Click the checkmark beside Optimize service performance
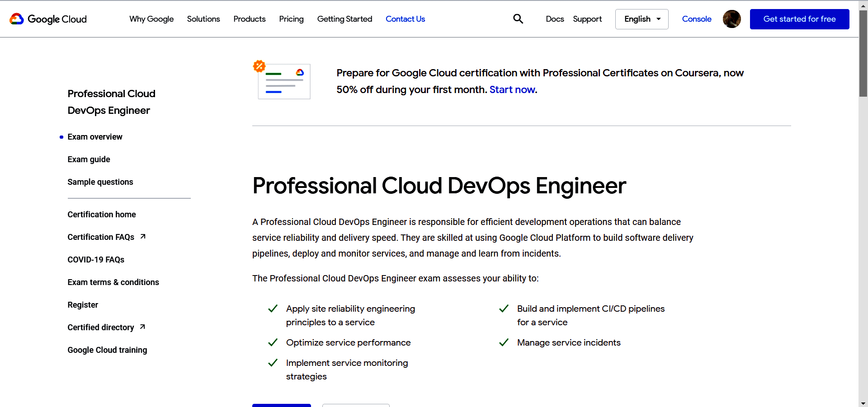This screenshot has width=868, height=407. (x=273, y=342)
